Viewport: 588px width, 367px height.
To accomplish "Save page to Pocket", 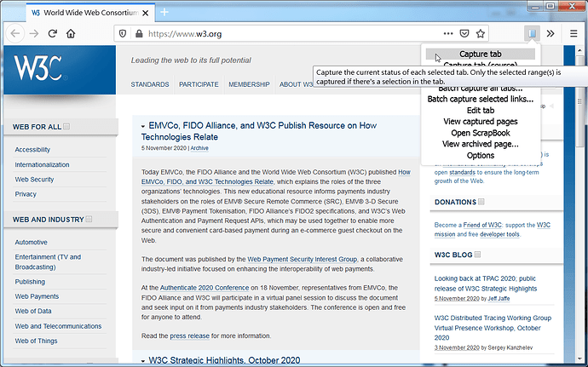I will (464, 34).
